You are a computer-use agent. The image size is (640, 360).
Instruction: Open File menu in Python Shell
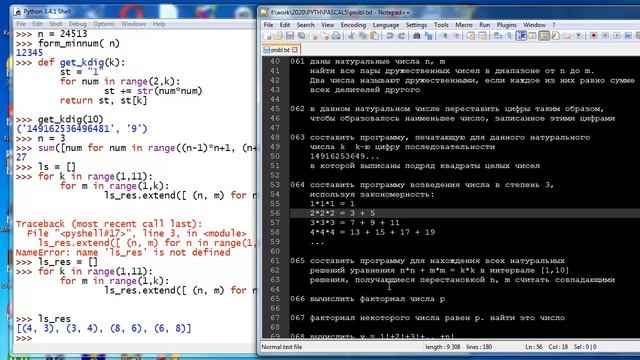(21, 24)
